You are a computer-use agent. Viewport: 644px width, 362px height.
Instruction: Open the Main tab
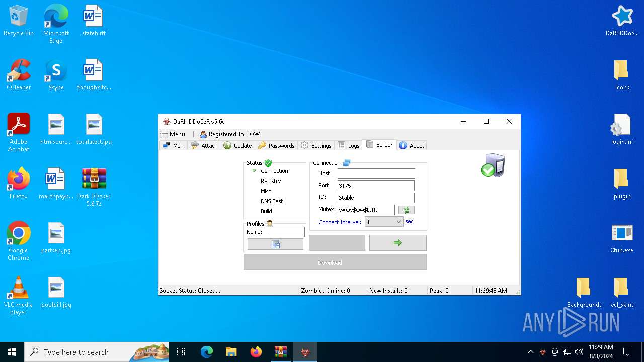(174, 145)
